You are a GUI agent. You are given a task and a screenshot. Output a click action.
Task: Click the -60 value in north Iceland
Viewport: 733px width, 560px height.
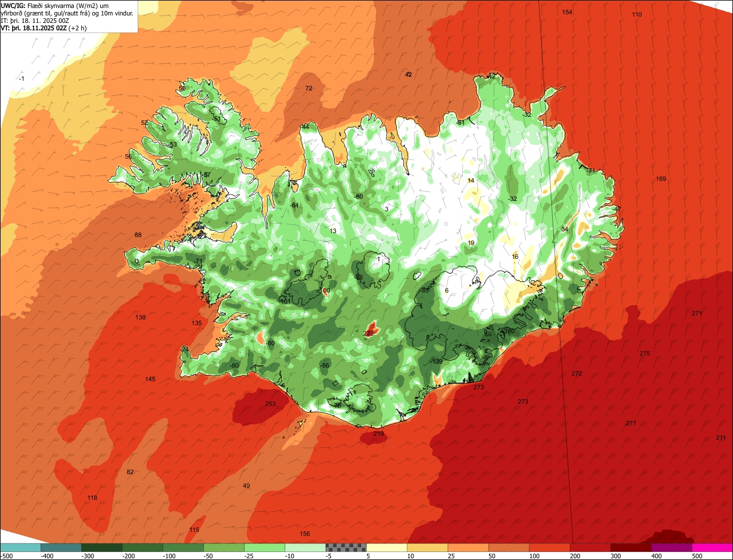358,196
